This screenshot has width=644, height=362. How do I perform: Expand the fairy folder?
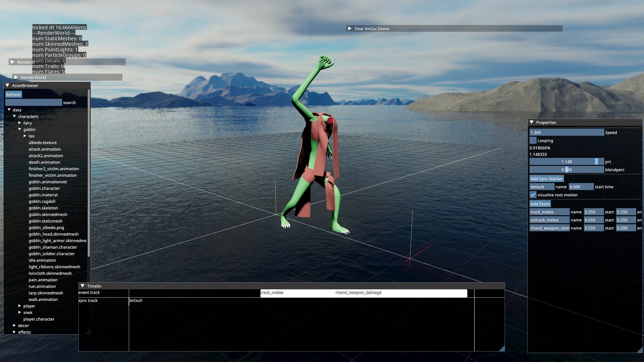point(20,123)
